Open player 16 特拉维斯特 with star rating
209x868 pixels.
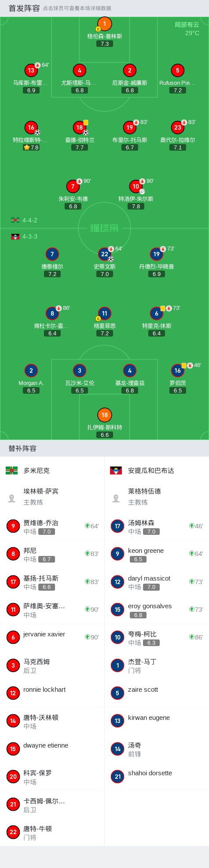31,127
